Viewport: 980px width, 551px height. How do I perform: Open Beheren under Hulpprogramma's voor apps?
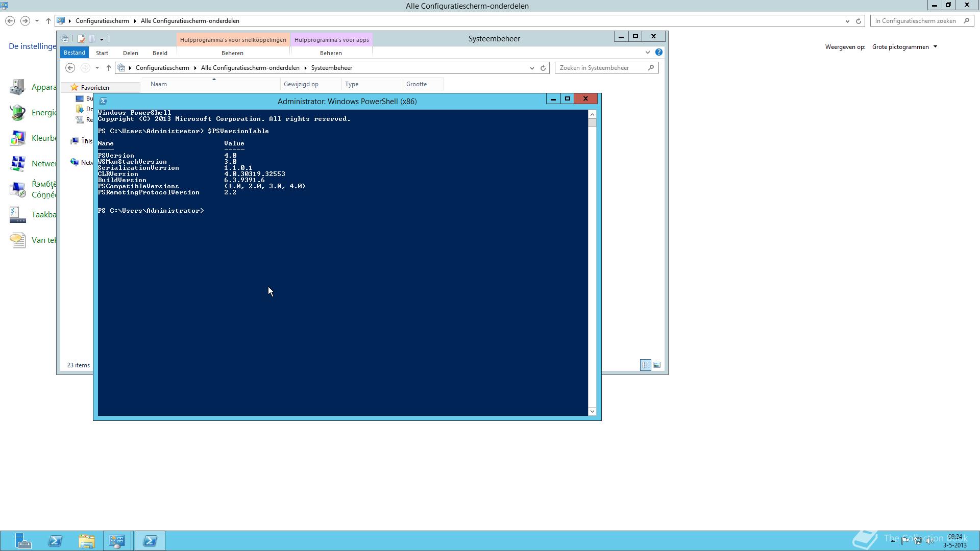coord(331,53)
